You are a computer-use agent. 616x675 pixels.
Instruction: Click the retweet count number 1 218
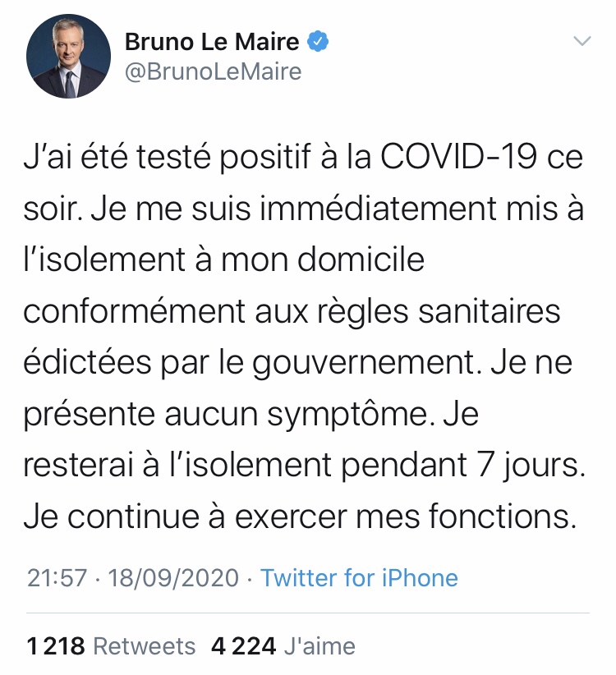[56, 646]
